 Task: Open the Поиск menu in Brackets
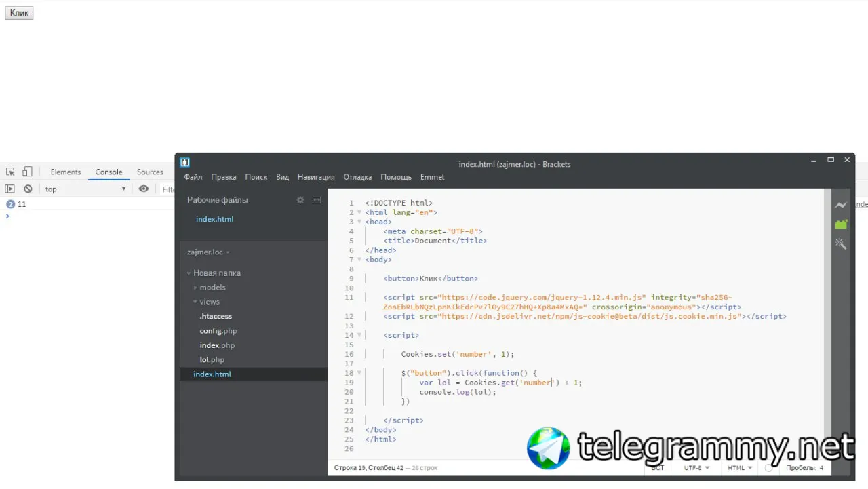tap(256, 177)
